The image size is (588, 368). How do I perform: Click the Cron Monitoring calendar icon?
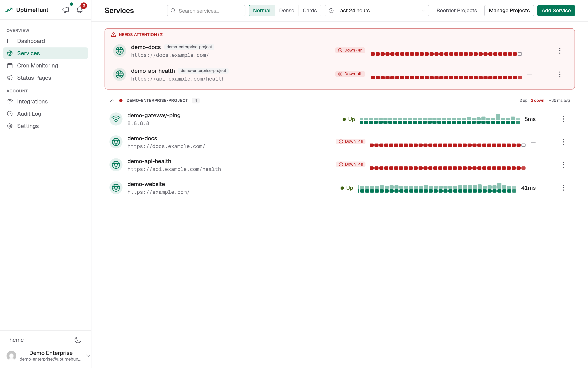10,65
